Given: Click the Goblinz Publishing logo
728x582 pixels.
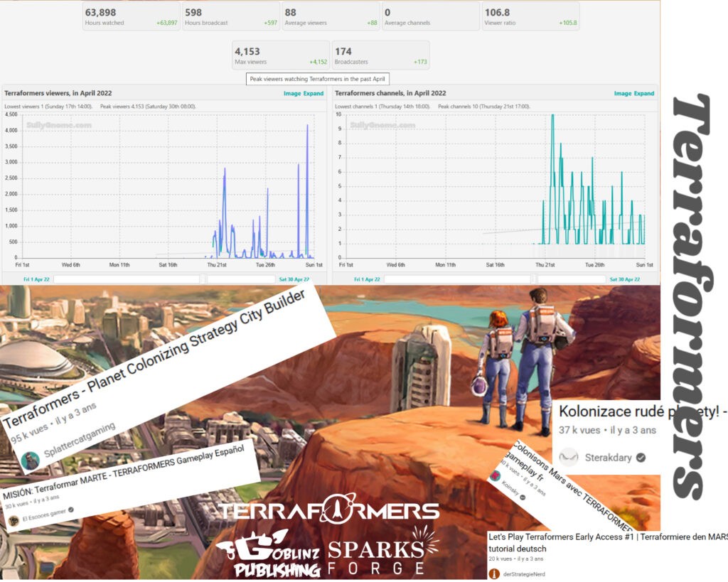Looking at the screenshot, I should point(269,554).
